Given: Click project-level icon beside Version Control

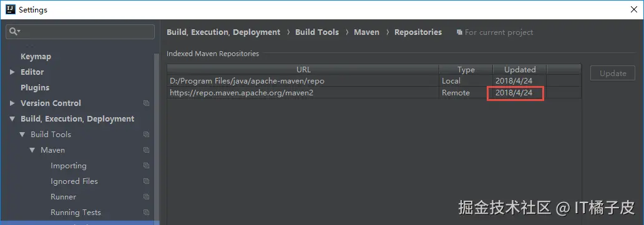Looking at the screenshot, I should pyautogui.click(x=146, y=103).
